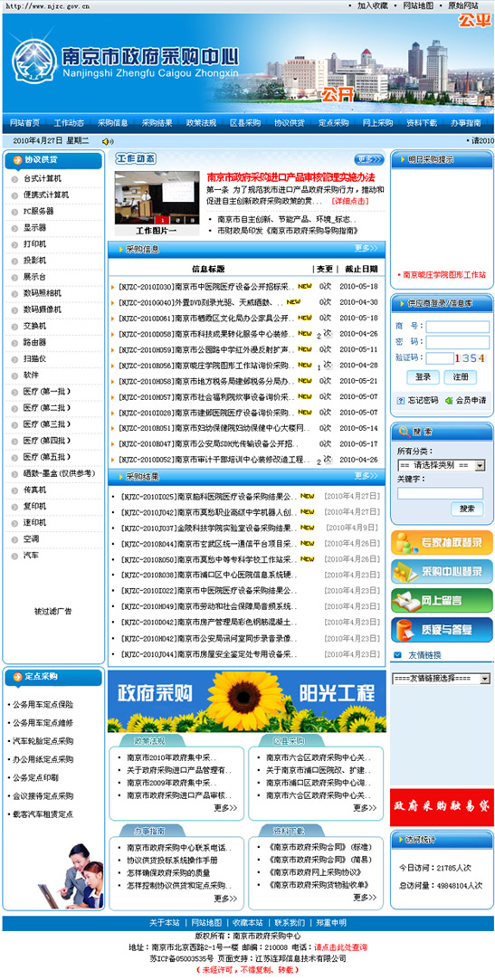Expand the 友情链接选择 dropdown
This screenshot has width=495, height=980.
442,678
